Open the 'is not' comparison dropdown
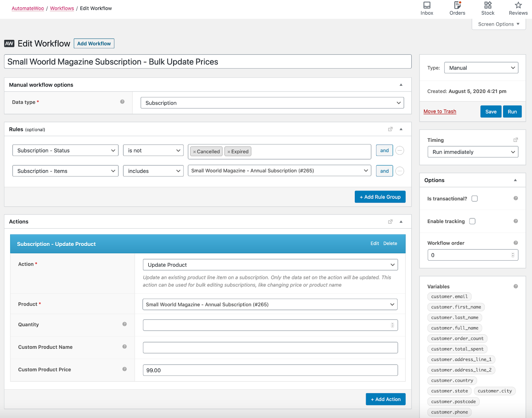Image resolution: width=532 pixels, height=418 pixels. point(153,150)
